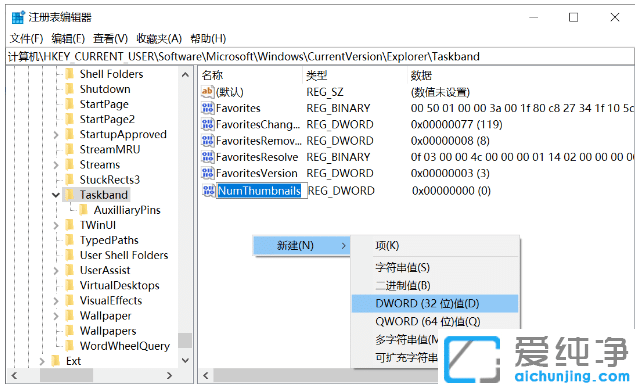Click the StuckRects3 folder icon
The height and width of the screenshot is (389, 638).
70,179
